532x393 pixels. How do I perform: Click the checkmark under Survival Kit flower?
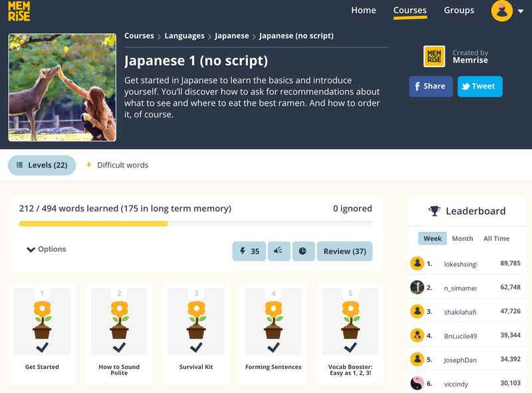196,347
